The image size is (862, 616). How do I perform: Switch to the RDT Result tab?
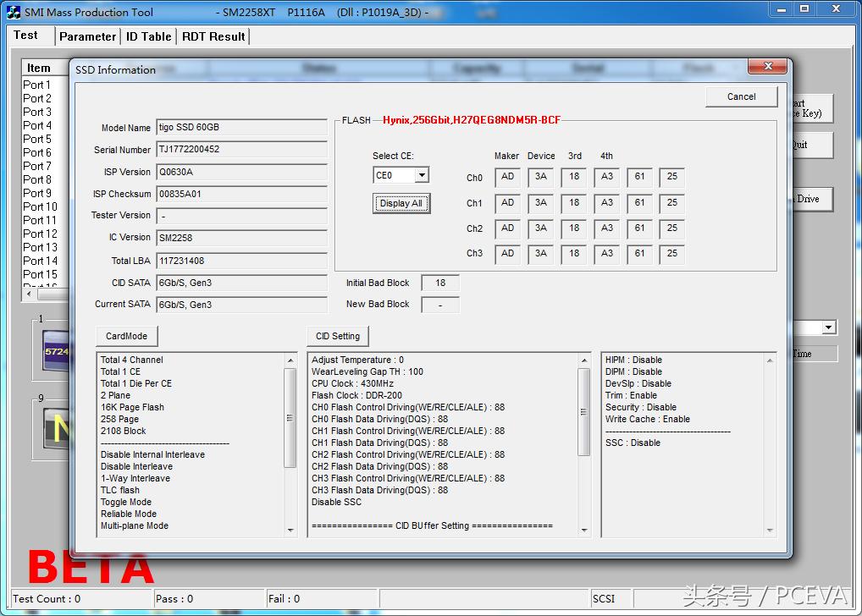coord(213,36)
